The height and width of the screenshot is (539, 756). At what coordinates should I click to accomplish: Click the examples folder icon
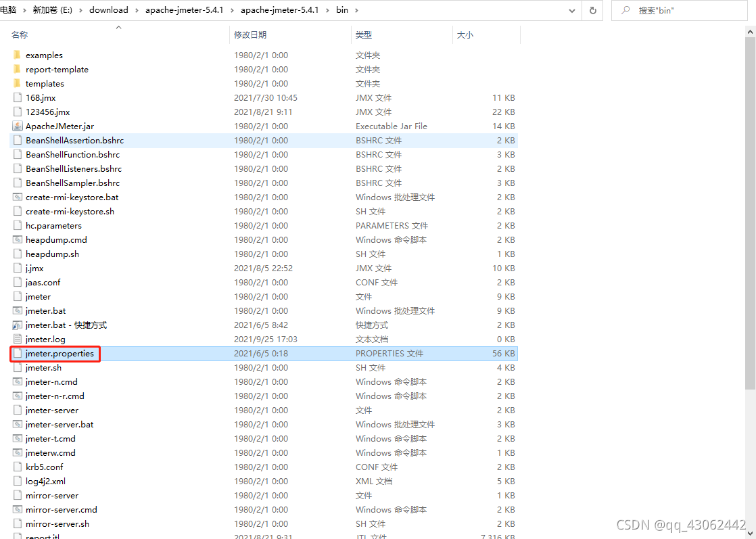click(x=18, y=55)
